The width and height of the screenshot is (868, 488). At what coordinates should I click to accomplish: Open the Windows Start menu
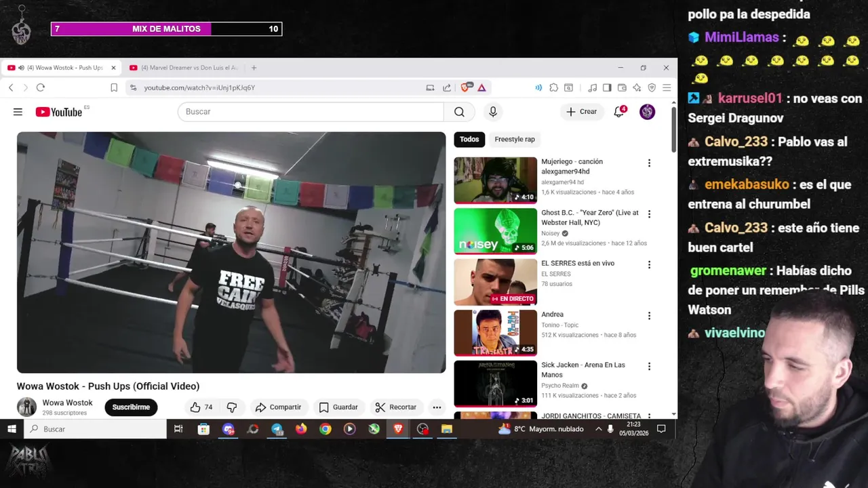pos(12,429)
